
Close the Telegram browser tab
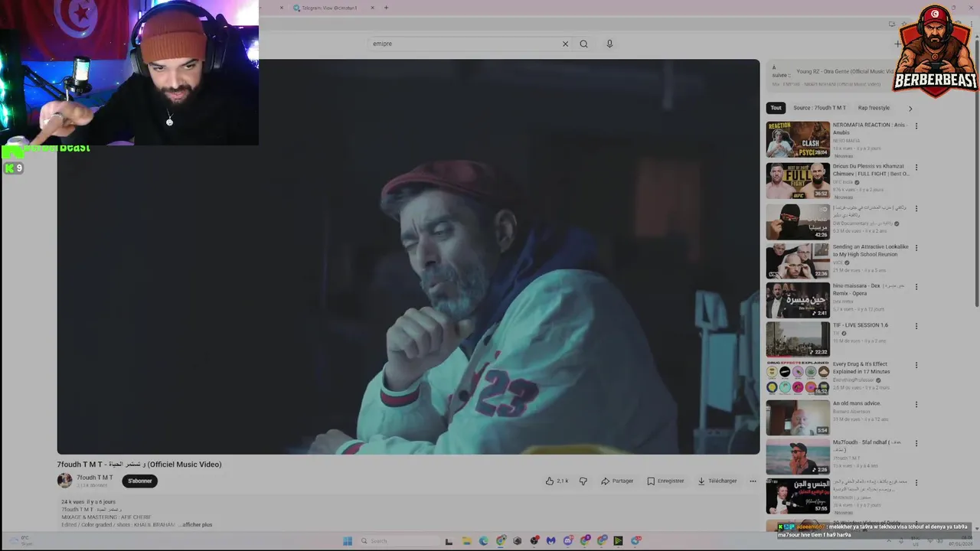tap(373, 8)
